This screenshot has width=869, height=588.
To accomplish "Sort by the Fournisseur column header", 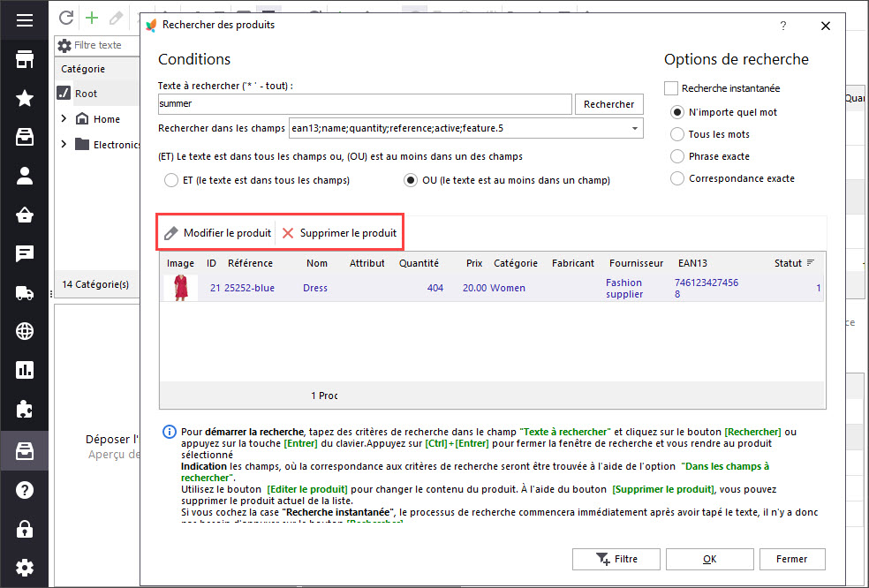I will point(636,263).
